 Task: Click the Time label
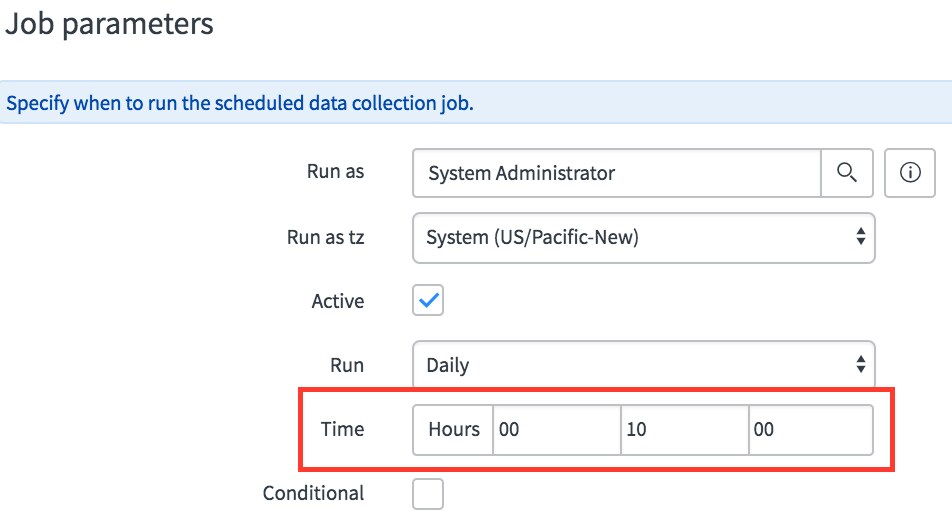(342, 429)
